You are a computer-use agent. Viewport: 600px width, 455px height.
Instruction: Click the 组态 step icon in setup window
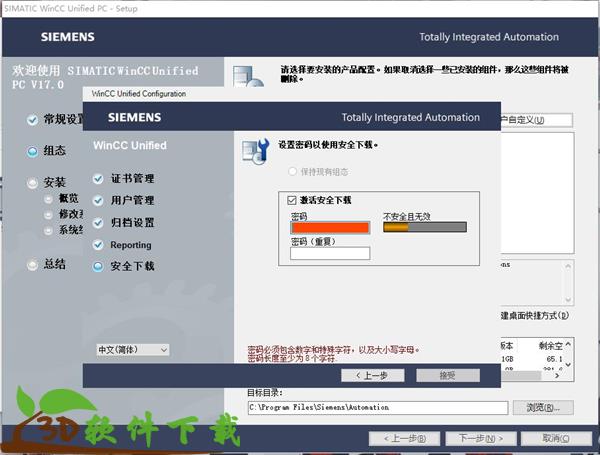pos(33,152)
